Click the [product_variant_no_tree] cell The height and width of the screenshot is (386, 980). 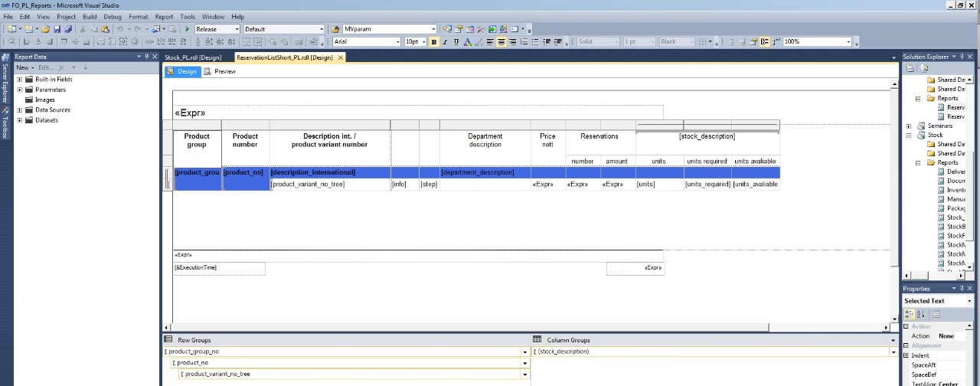coord(330,184)
